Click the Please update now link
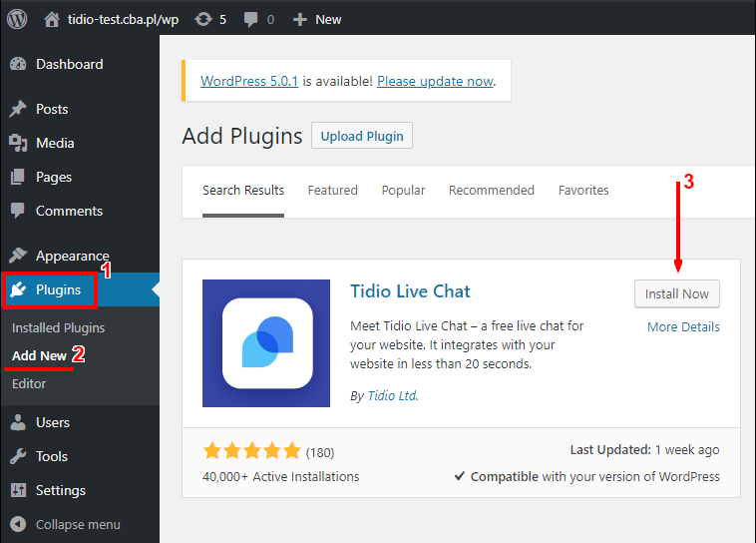 [x=435, y=81]
